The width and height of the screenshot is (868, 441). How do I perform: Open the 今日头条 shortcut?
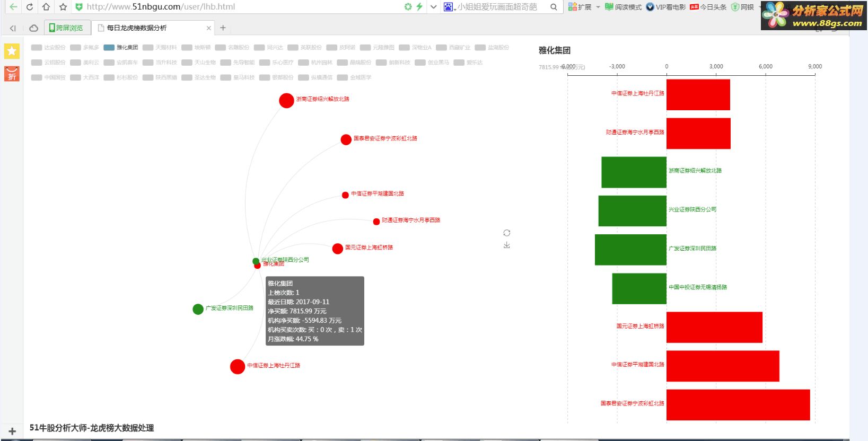(708, 7)
